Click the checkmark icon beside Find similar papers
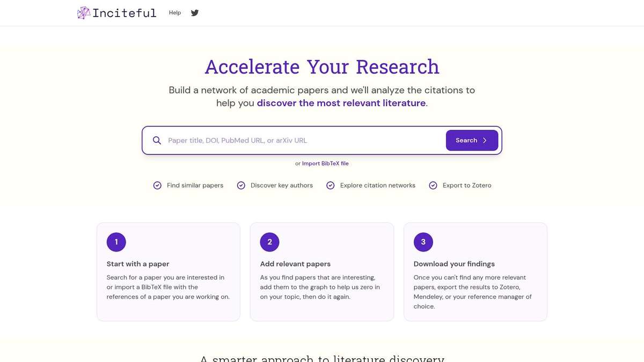 pos(157,186)
